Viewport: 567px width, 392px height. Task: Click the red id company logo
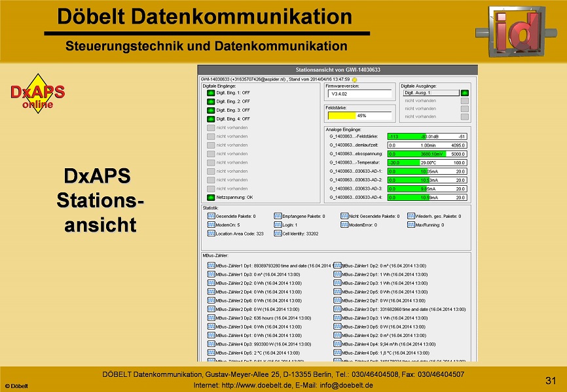pyautogui.click(x=516, y=31)
